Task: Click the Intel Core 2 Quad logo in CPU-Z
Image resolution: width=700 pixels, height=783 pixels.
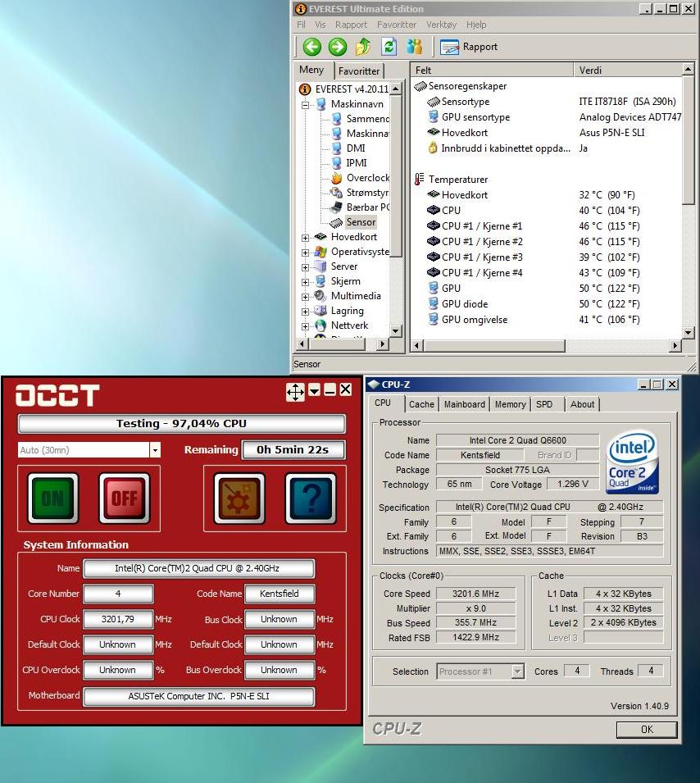Action: (633, 462)
